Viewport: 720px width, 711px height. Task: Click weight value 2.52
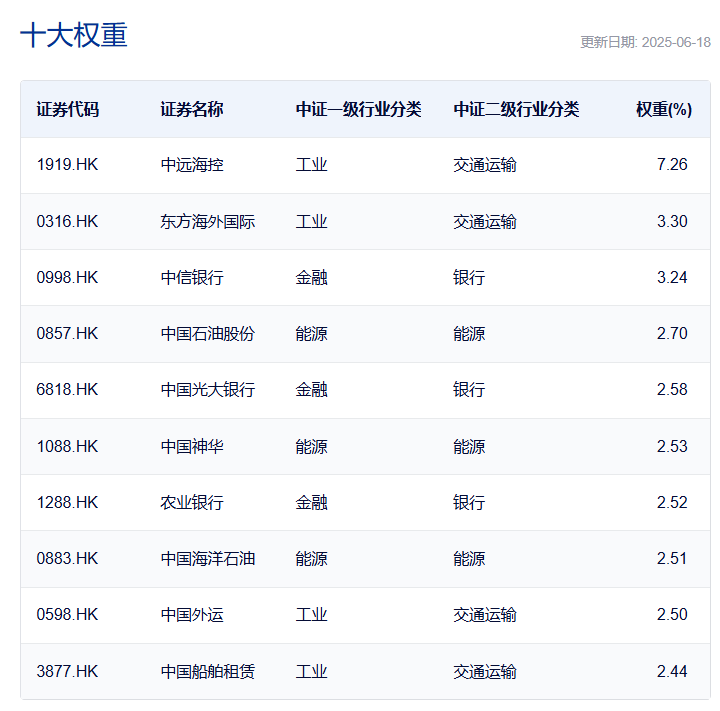pyautogui.click(x=672, y=502)
